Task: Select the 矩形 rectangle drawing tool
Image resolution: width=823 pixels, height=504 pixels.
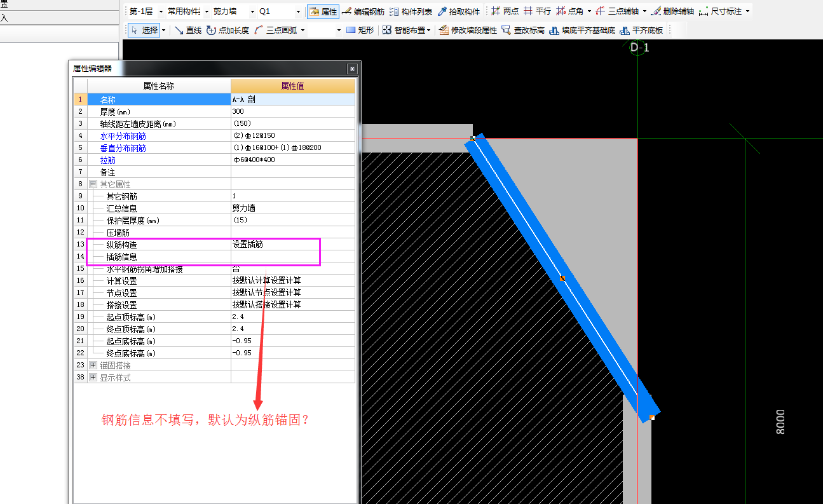Action: [360, 30]
